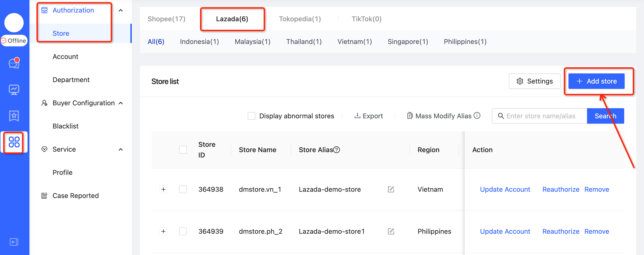Screen dimensions: 644x255
Task: Select the badge/rewards sidebar icon
Action: (14, 116)
